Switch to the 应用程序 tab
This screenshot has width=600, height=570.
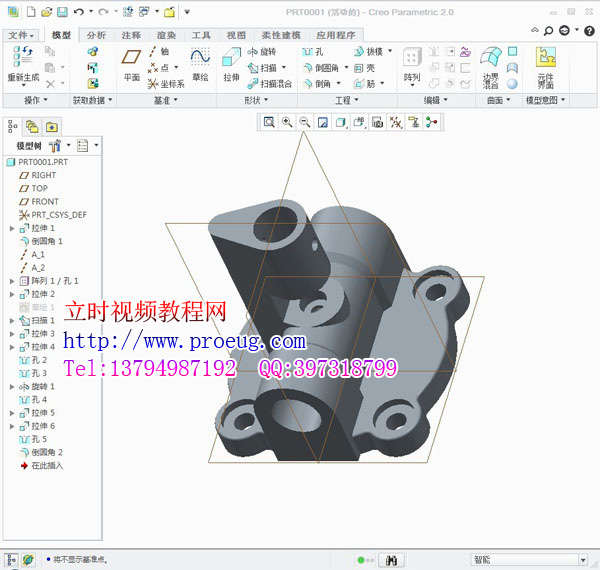click(336, 35)
